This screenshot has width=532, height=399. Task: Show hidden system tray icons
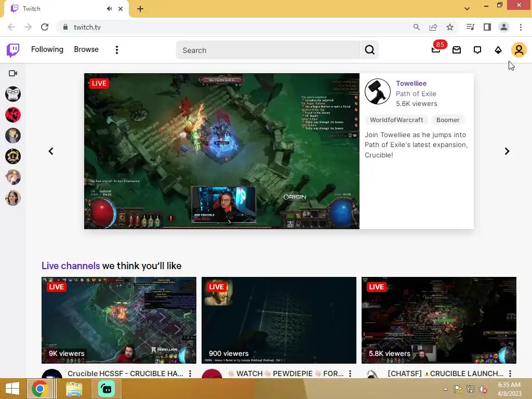point(445,389)
